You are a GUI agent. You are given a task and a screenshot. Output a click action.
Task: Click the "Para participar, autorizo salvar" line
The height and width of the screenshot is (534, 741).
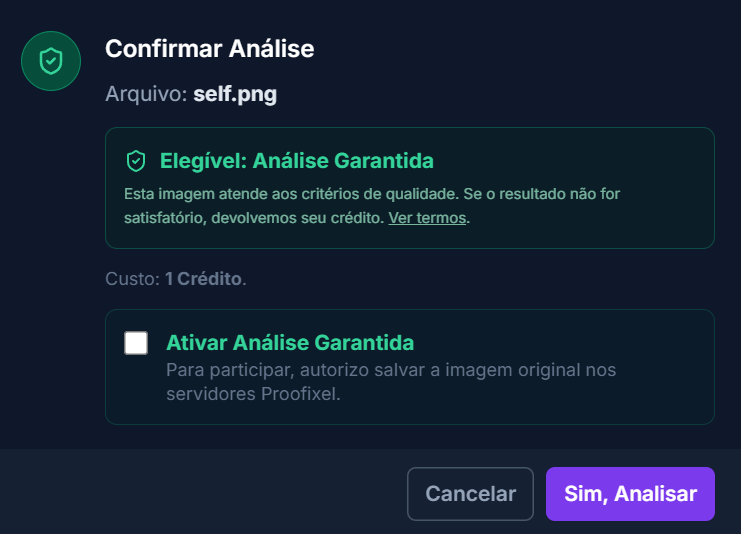click(x=390, y=370)
